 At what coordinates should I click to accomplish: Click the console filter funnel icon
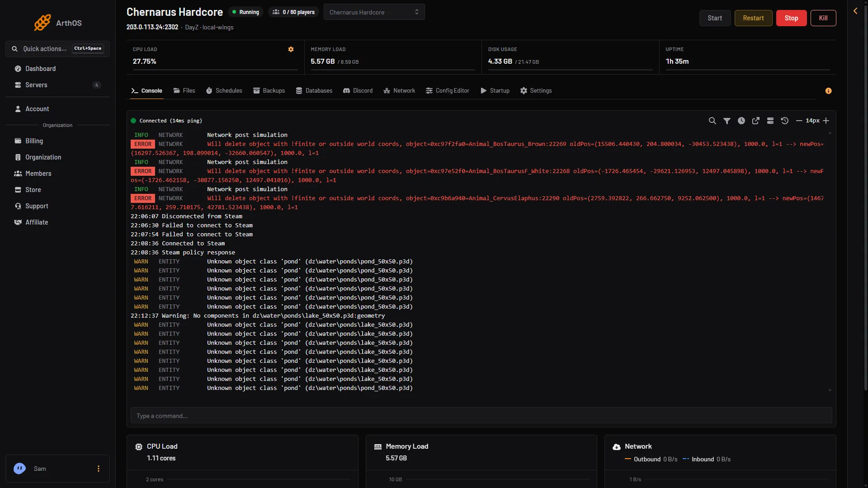point(726,121)
